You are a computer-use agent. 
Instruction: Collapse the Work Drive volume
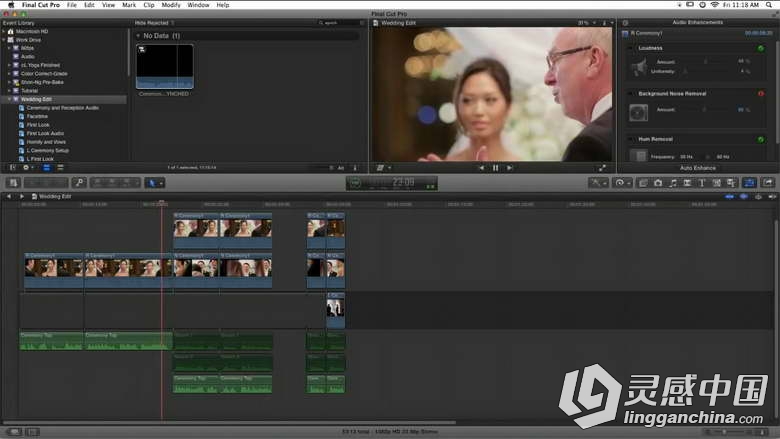pyautogui.click(x=4, y=40)
